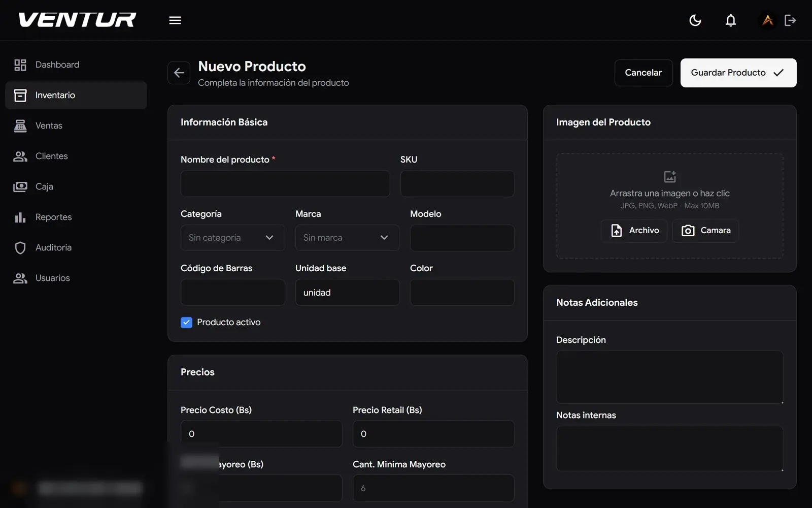This screenshot has width=812, height=508.
Task: Focus the Nombre del producto field
Action: [x=285, y=183]
